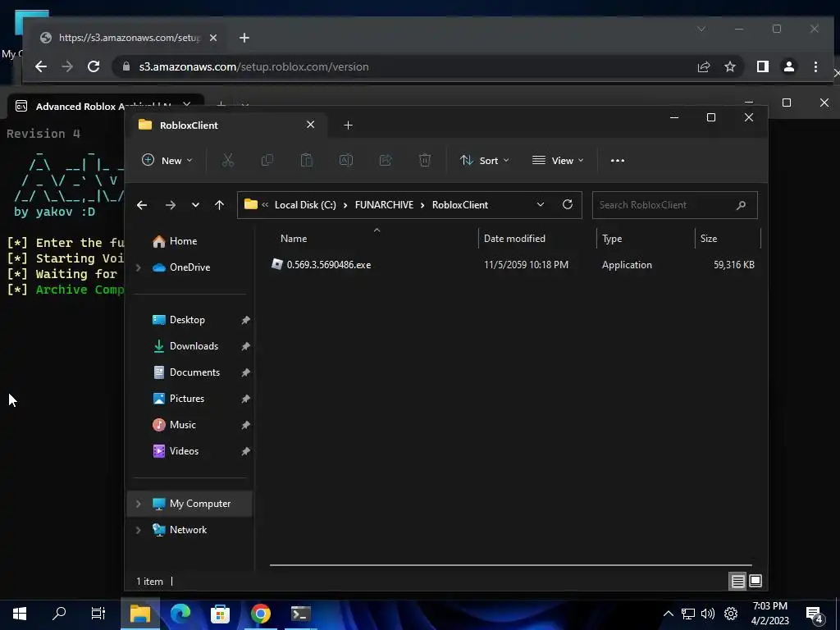Open Chrome's three-dot menu

[x=815, y=66]
